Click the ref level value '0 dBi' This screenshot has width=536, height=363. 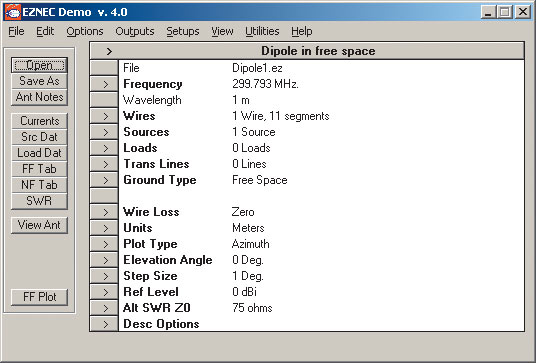(244, 292)
